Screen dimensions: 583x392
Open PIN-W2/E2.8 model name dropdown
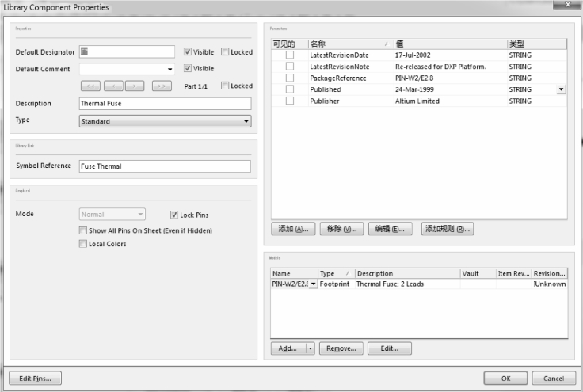click(x=314, y=284)
